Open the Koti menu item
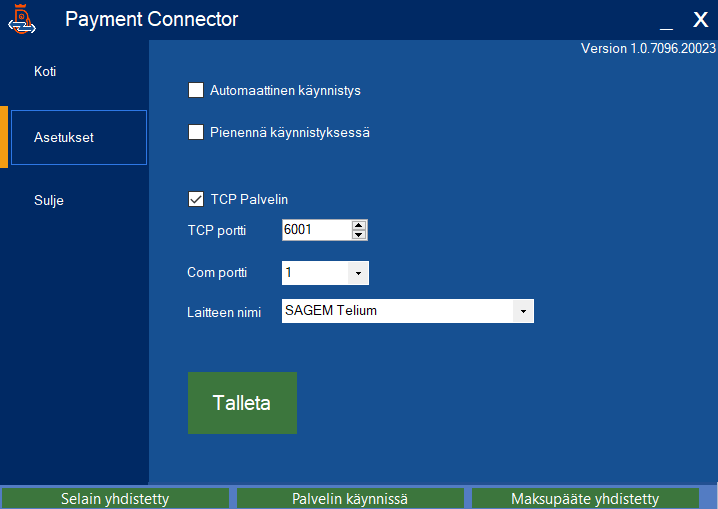Viewport: 718px width, 509px height. (45, 72)
